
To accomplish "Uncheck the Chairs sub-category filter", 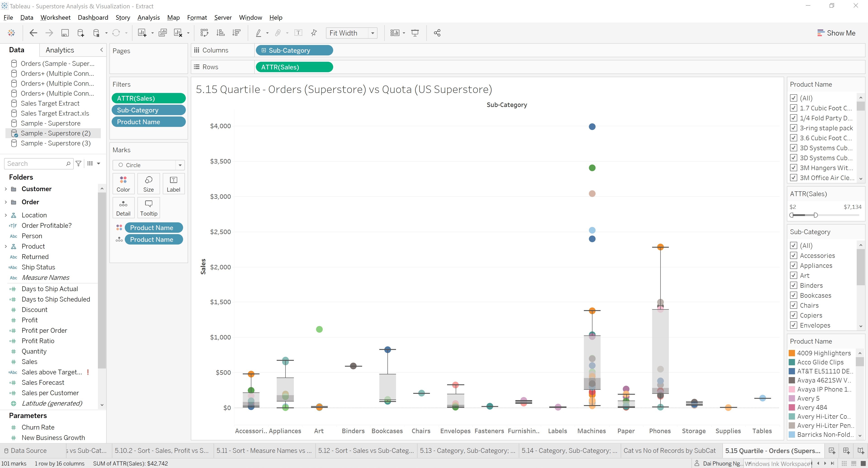I will tap(794, 305).
